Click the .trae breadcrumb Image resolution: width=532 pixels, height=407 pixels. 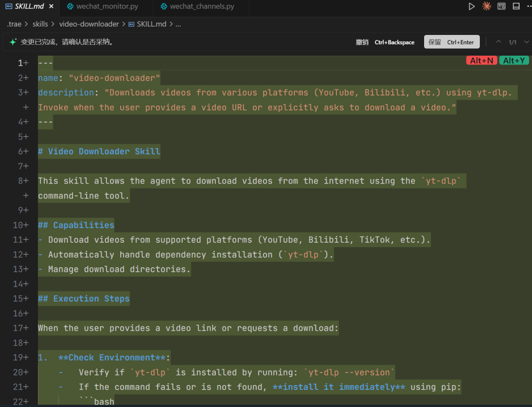14,24
